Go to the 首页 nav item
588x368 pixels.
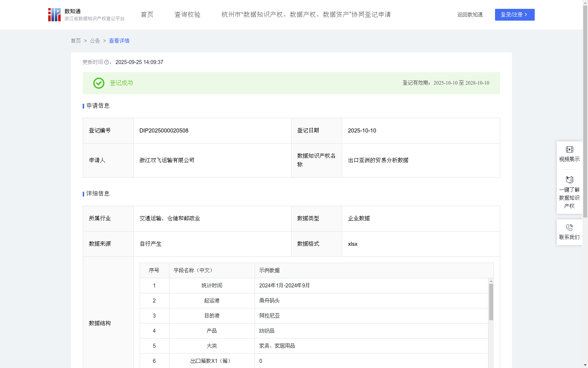pyautogui.click(x=147, y=15)
